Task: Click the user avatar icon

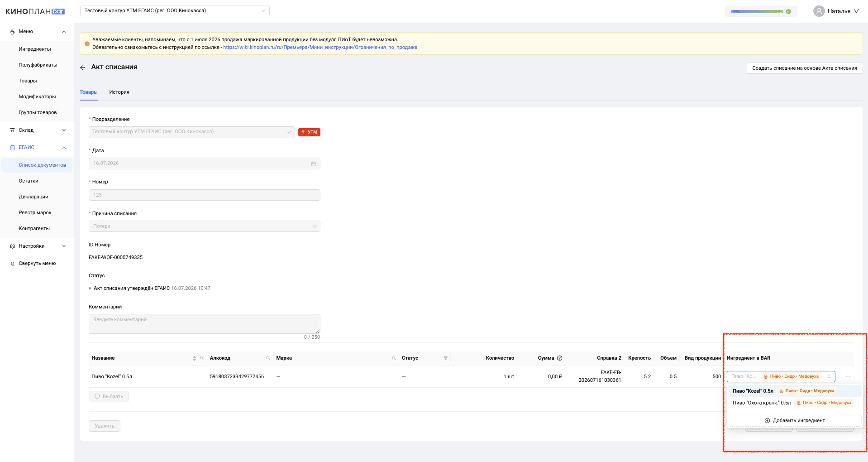Action: click(819, 11)
